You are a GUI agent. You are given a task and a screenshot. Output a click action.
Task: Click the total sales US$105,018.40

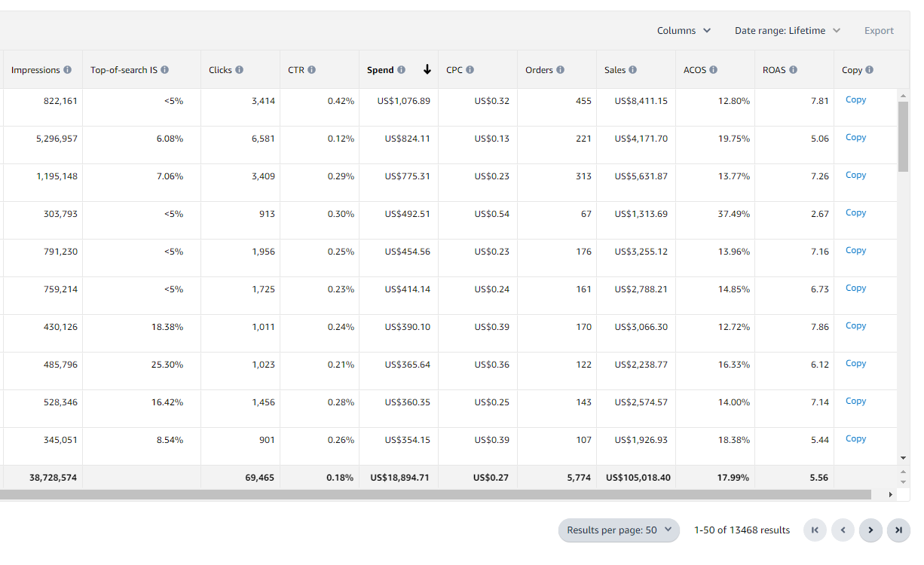[638, 478]
